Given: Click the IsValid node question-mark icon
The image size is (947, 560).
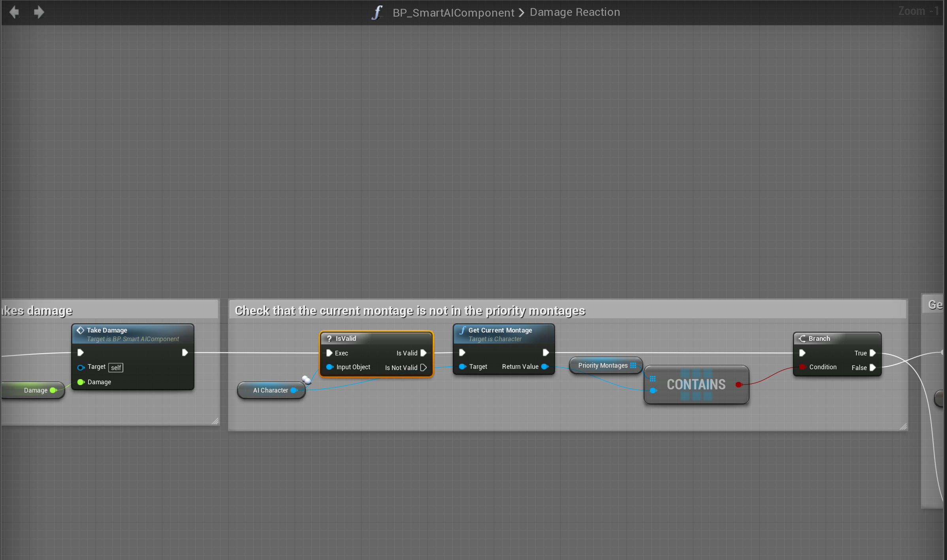Looking at the screenshot, I should (x=329, y=338).
